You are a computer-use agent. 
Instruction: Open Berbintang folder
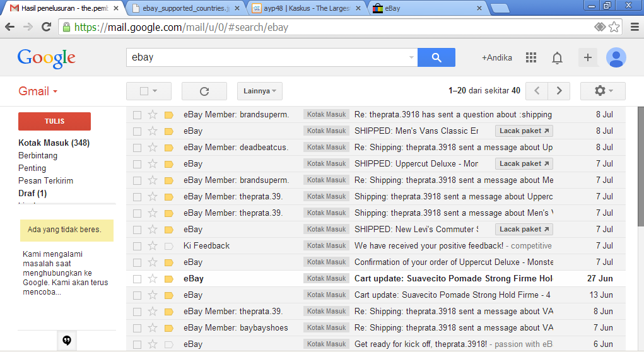(x=38, y=156)
